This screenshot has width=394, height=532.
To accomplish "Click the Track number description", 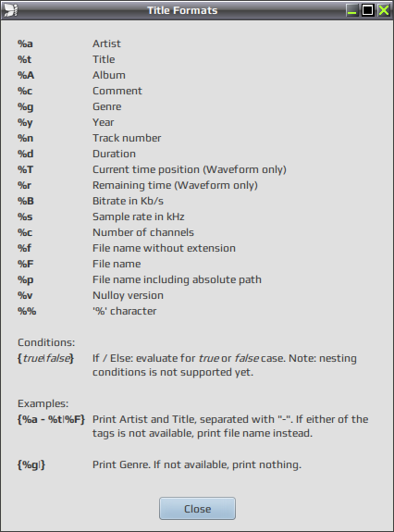I will pyautogui.click(x=127, y=138).
